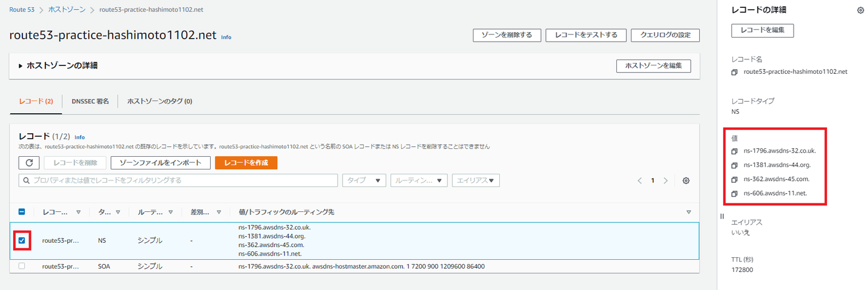The width and height of the screenshot is (868, 290).
Task: Copy the ns-362.awsdns-45.com. value
Action: [x=734, y=180]
